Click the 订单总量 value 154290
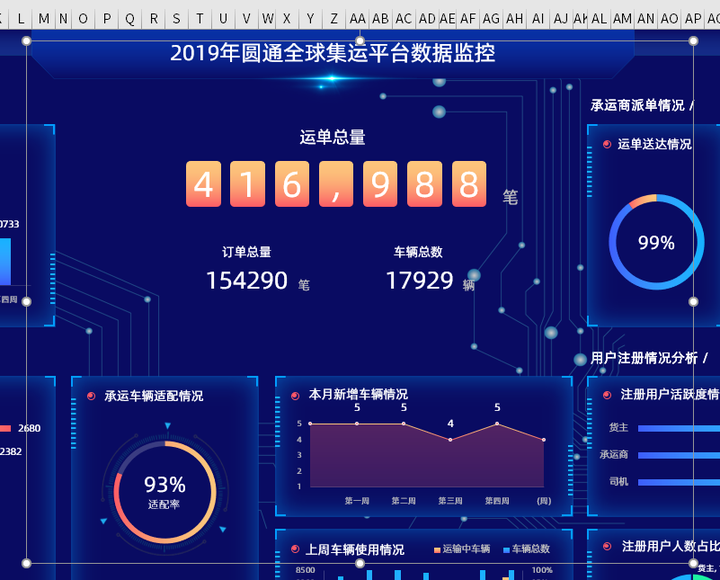Viewport: 720px width, 580px height. [x=247, y=281]
